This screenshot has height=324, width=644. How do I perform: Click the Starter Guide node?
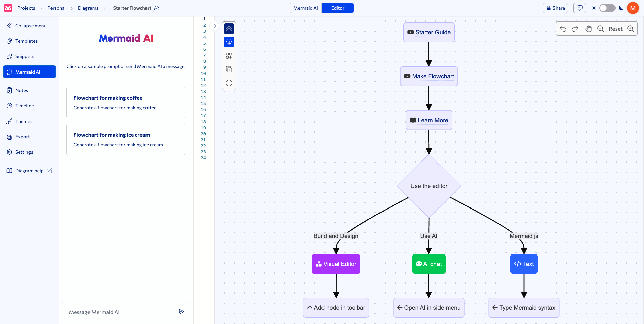tap(429, 32)
